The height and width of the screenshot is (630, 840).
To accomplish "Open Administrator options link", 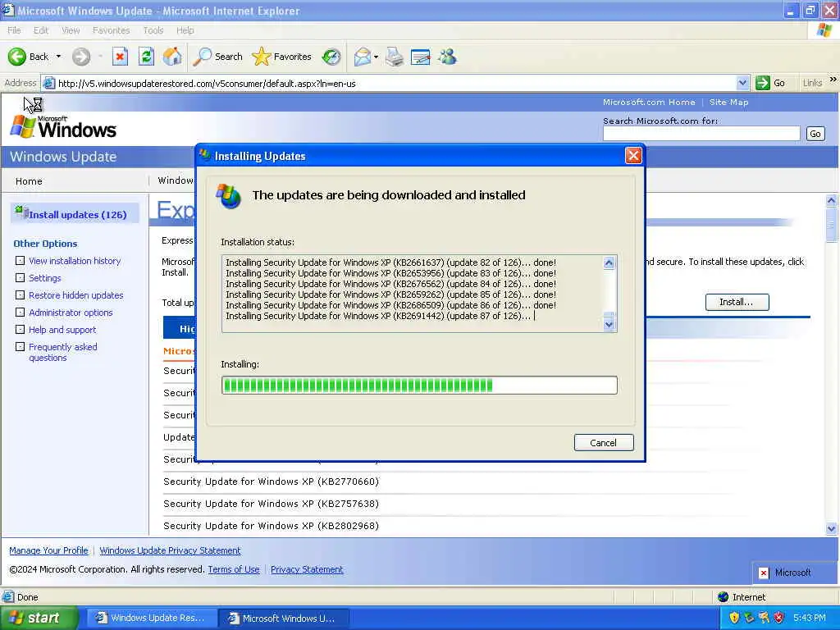I will point(71,313).
